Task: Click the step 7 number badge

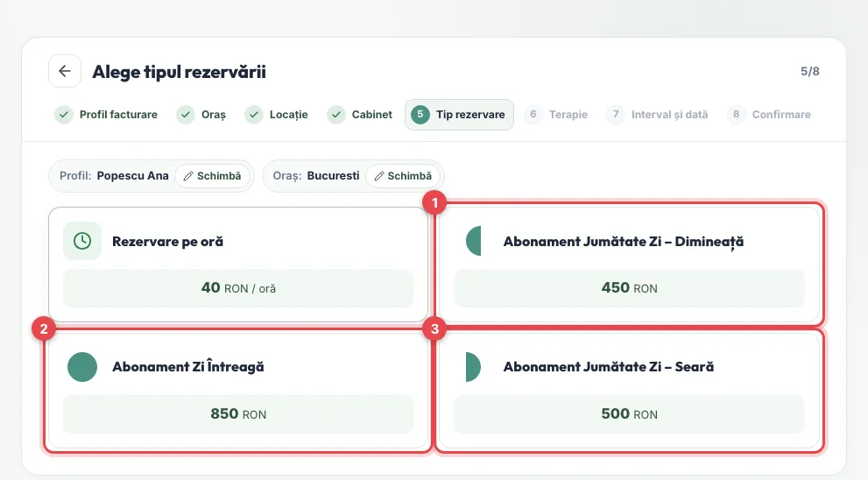Action: click(x=616, y=115)
